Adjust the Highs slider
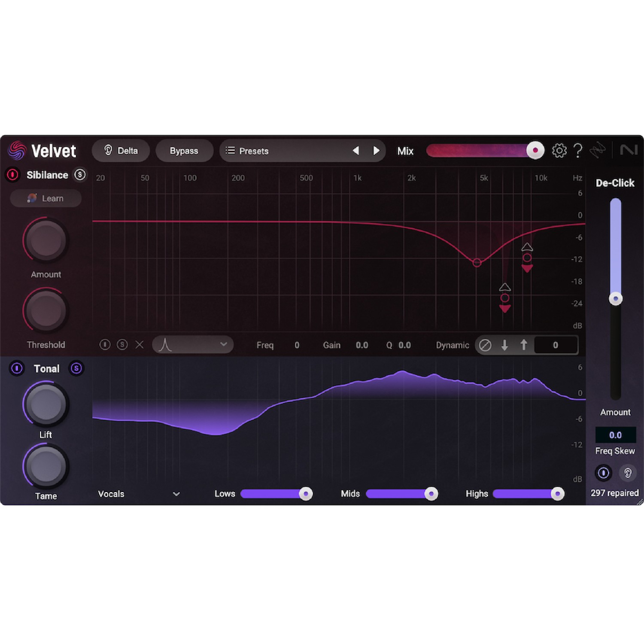644x644 pixels. [x=557, y=494]
